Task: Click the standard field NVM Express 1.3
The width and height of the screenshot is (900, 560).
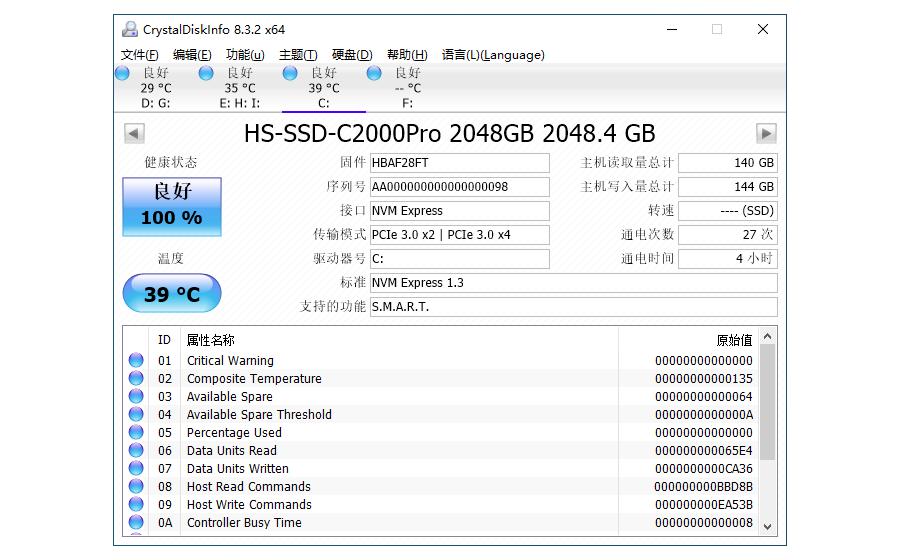Action: click(573, 283)
